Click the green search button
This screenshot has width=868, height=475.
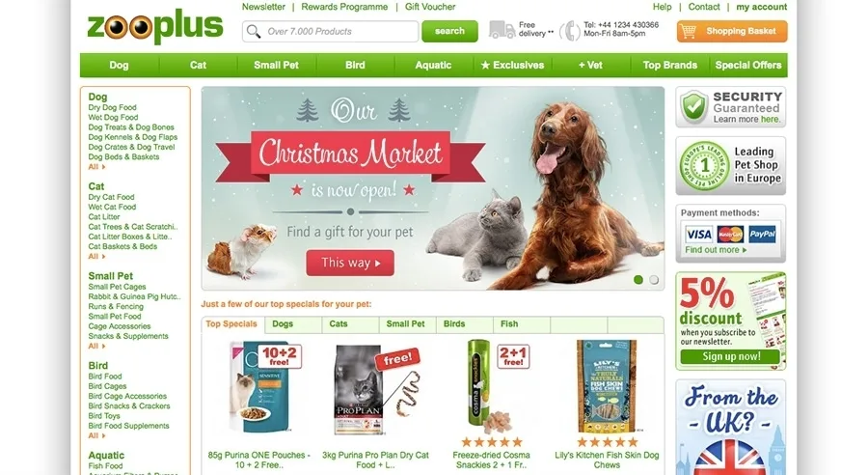coord(449,31)
